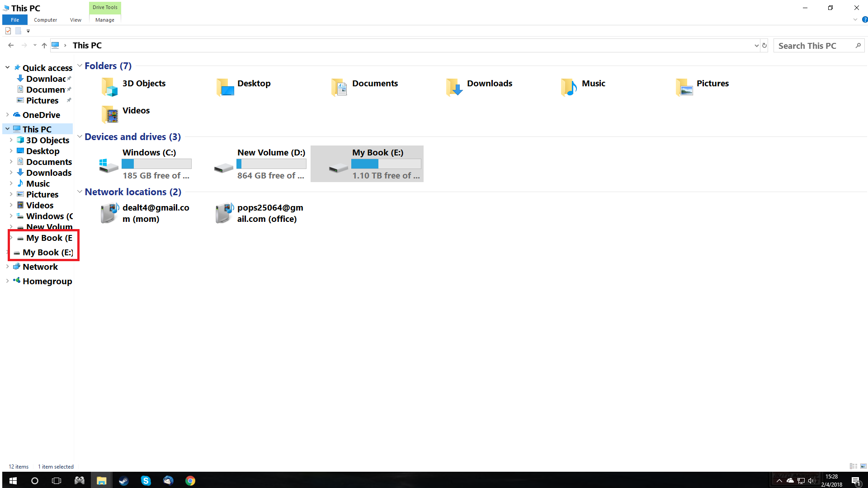Viewport: 868px width, 488px height.
Task: Click the Up directory arrow
Action: [x=44, y=46]
